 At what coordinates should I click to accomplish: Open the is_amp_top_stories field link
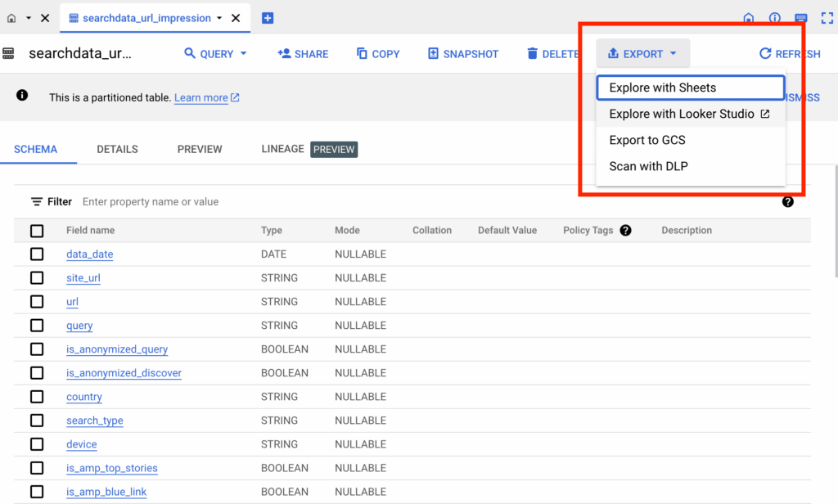click(x=111, y=468)
